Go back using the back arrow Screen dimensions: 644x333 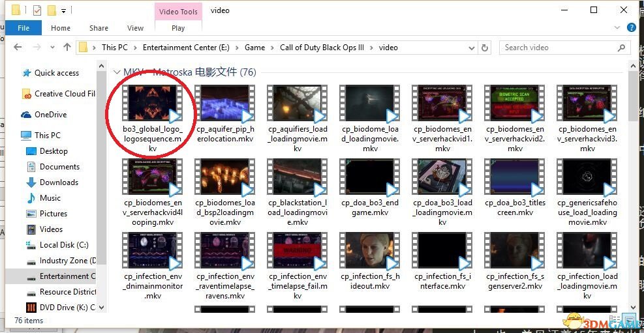[18, 47]
